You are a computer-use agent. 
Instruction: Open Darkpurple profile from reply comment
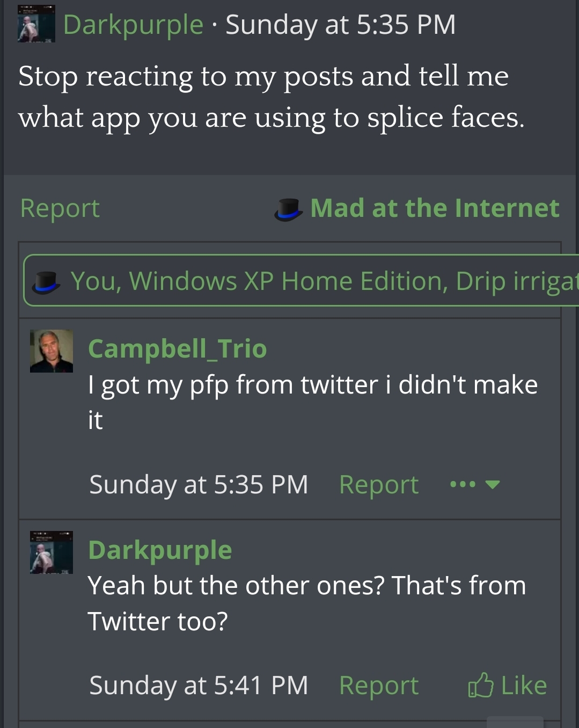[x=160, y=550]
